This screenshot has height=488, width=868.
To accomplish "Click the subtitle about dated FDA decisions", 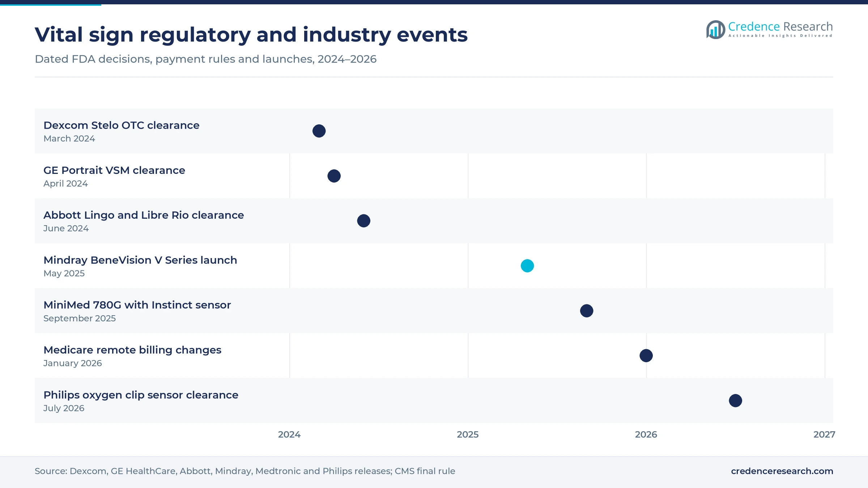I will (x=205, y=59).
